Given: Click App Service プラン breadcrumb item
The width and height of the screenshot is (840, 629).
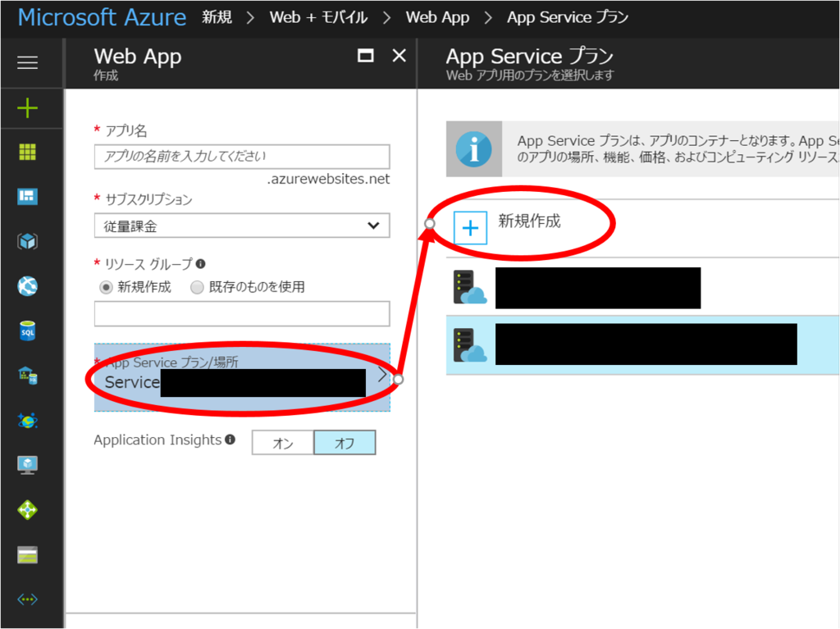Looking at the screenshot, I should point(568,17).
